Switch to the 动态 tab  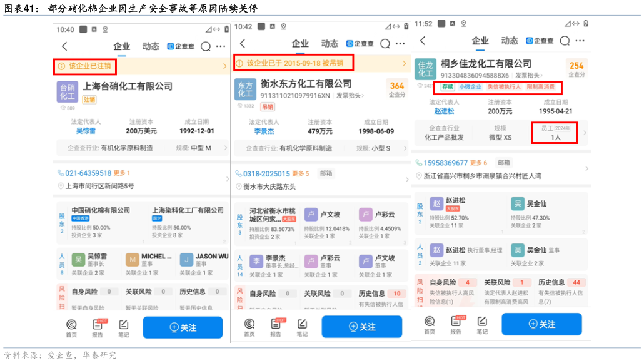(151, 46)
